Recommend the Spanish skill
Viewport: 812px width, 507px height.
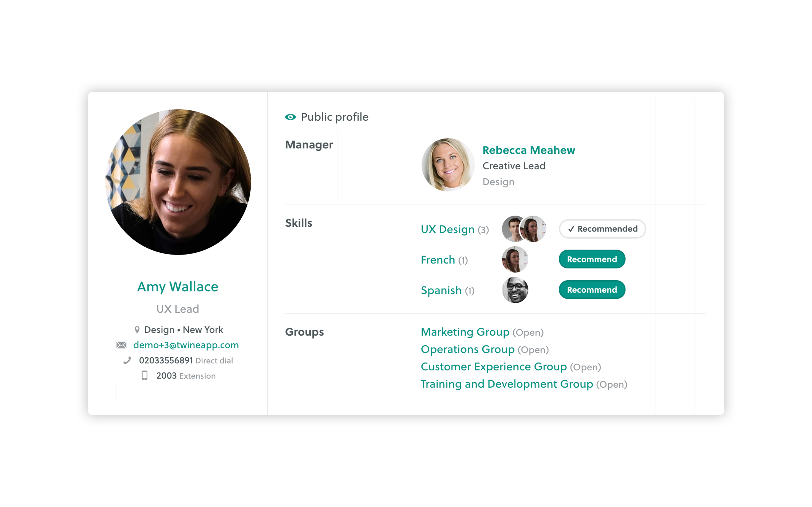pyautogui.click(x=592, y=290)
